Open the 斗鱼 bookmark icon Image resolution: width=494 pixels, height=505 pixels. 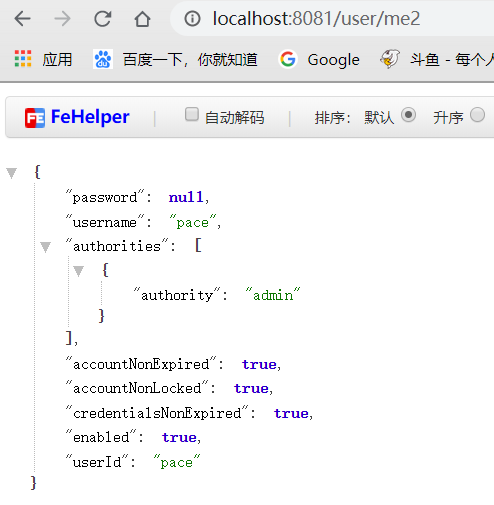click(390, 59)
